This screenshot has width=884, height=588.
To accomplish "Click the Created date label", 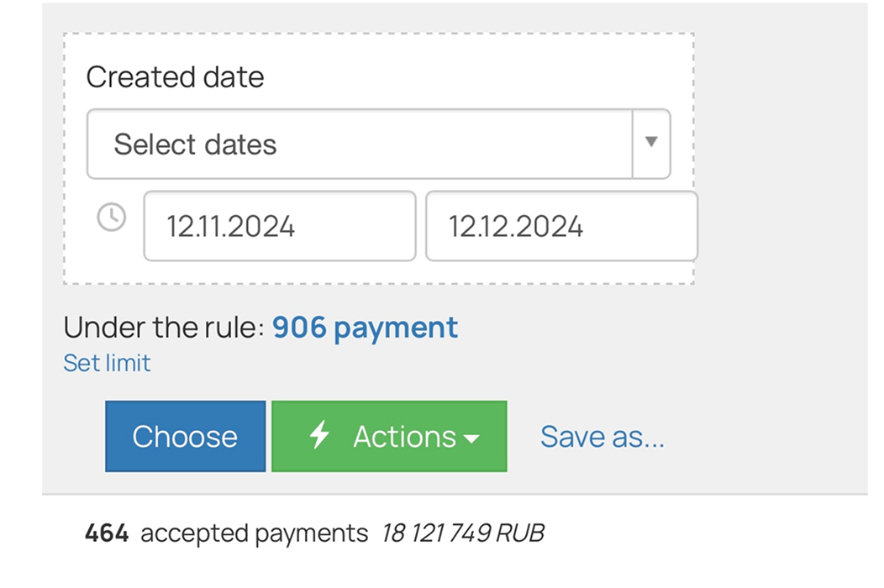I will [x=175, y=77].
